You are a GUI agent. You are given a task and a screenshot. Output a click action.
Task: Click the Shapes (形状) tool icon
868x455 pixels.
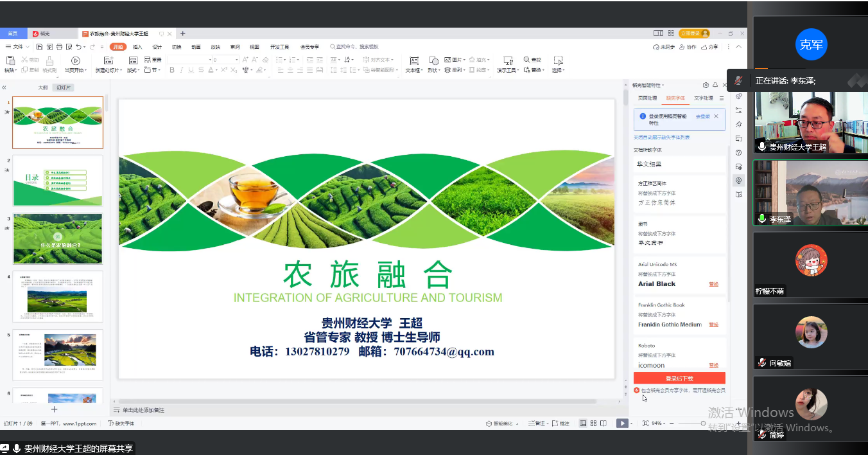tap(434, 60)
